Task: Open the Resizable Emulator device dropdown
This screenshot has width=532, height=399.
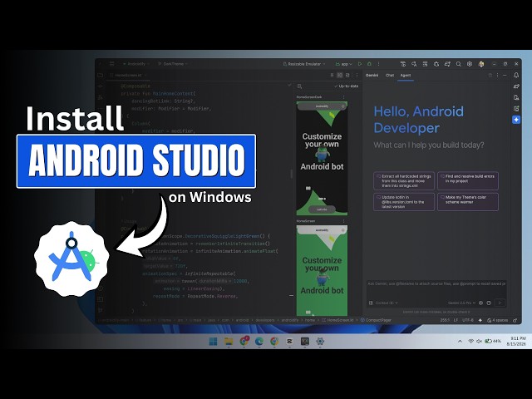Action: (x=304, y=64)
